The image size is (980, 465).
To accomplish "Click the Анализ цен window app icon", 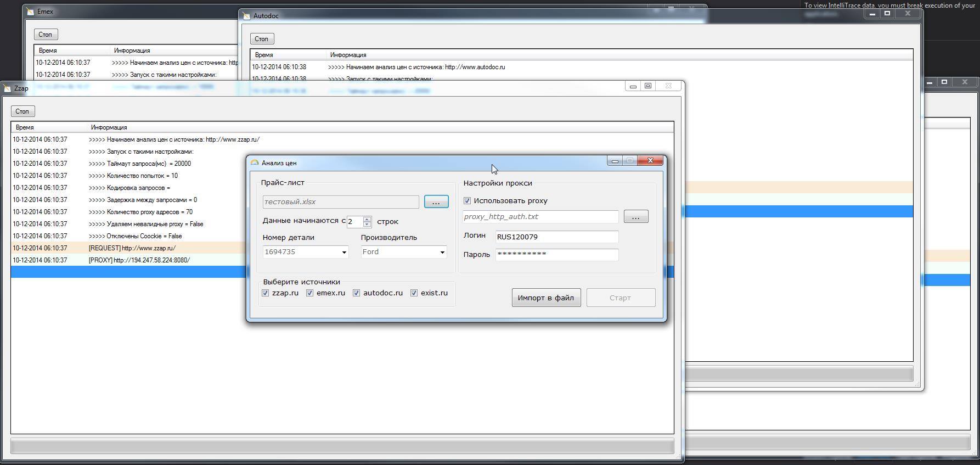I will point(255,163).
